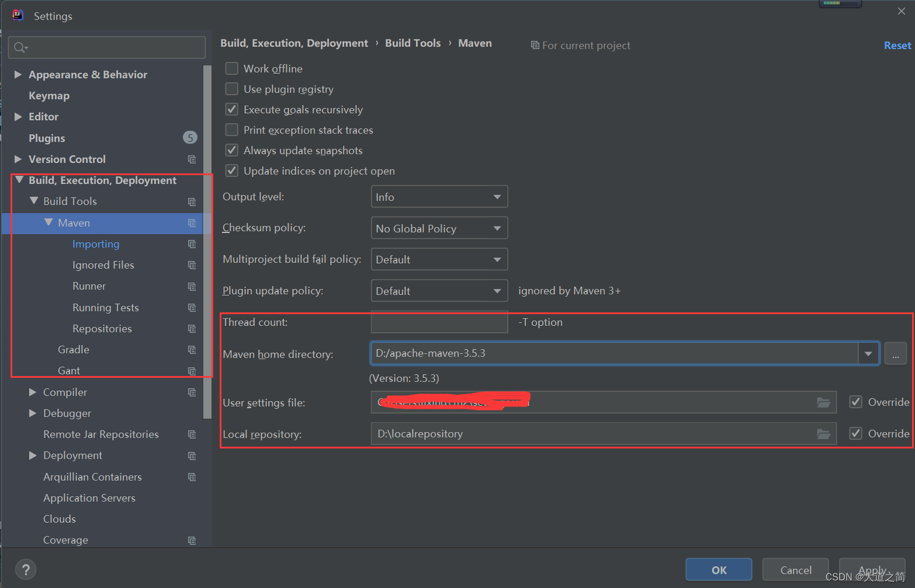Open the Plugin update policy dropdown
Screen dimensions: 915x588
(x=439, y=291)
